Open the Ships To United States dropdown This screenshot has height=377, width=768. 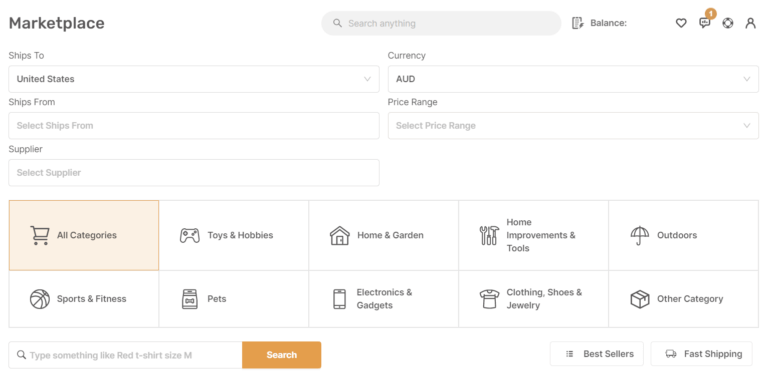(x=194, y=79)
